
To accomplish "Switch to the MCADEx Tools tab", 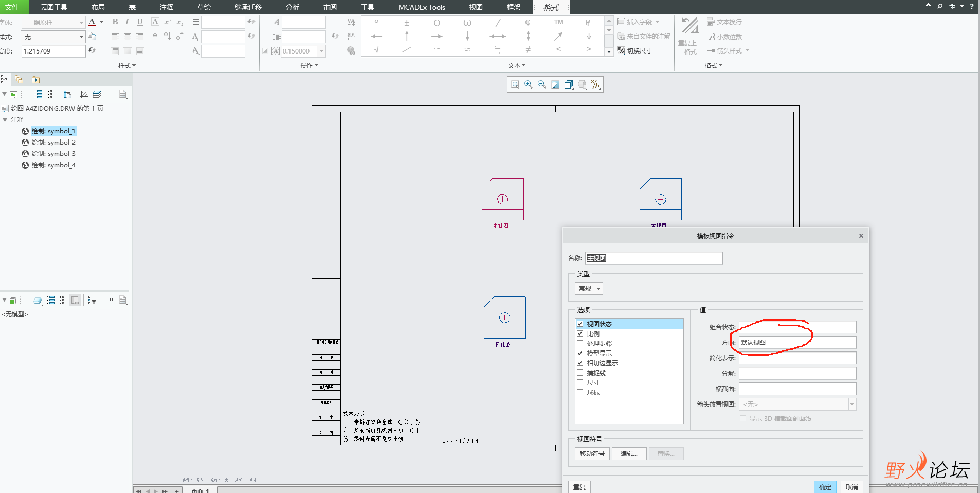I will (x=422, y=7).
